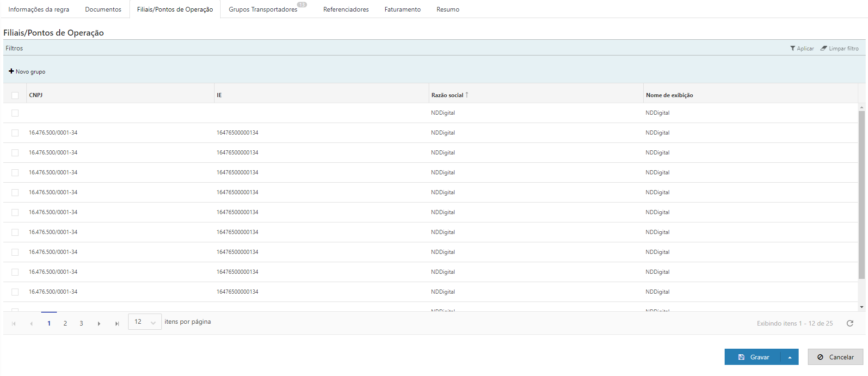Image resolution: width=868 pixels, height=376 pixels.
Task: Jump to the last page of results
Action: pyautogui.click(x=117, y=324)
